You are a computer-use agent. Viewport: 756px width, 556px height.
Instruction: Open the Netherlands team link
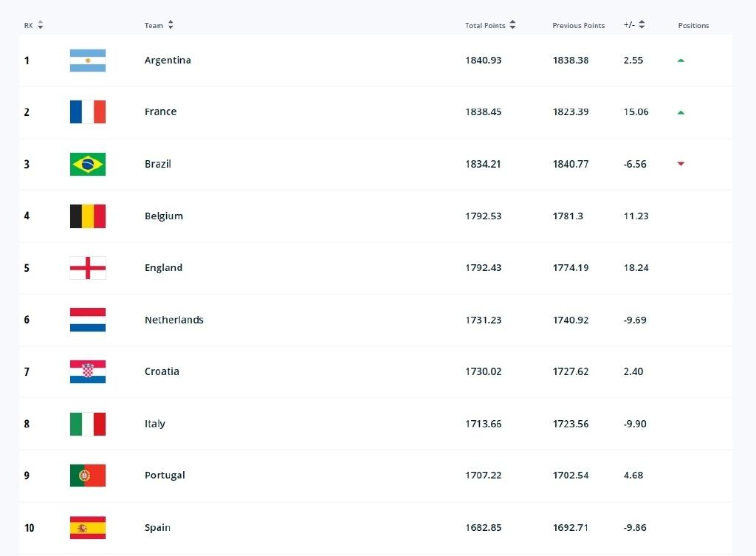click(x=174, y=320)
